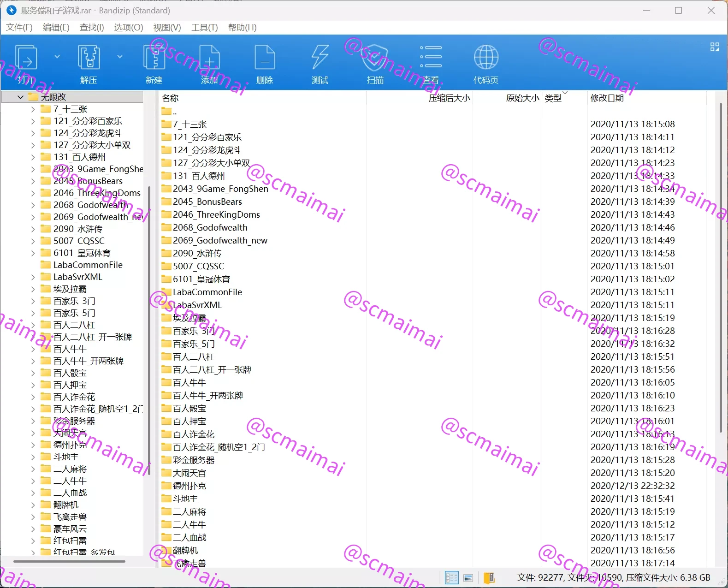Click the Extract (解压) toolbar icon
The height and width of the screenshot is (588, 728).
coord(89,58)
